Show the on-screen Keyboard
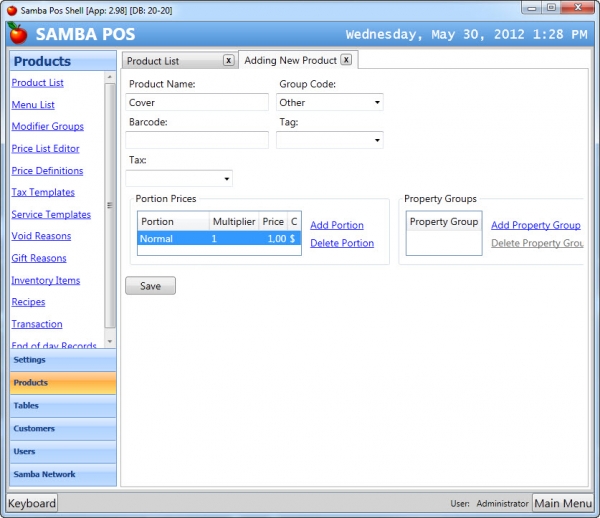600x518 pixels. point(32,503)
